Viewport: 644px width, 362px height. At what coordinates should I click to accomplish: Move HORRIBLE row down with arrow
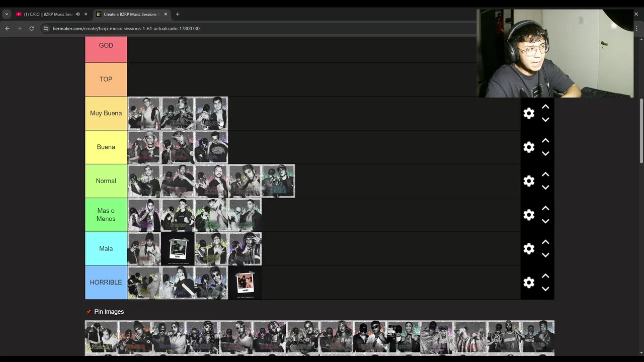point(545,289)
